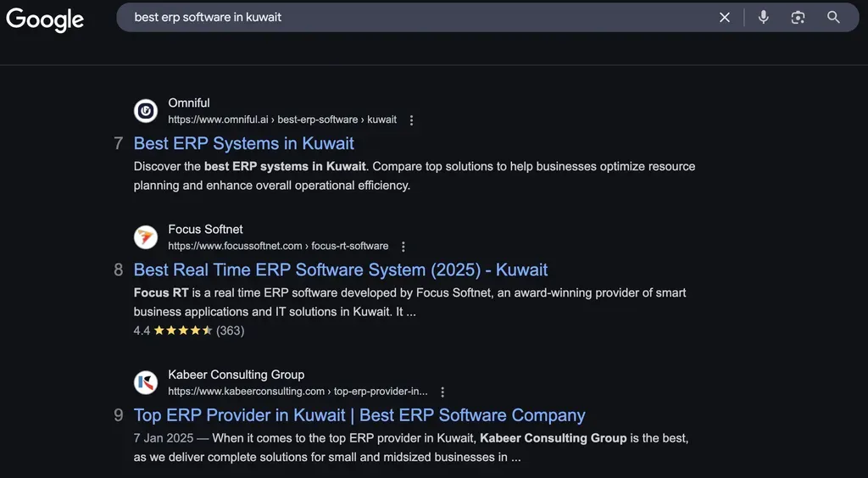
Task: Click the Focus Softnet site name
Action: click(205, 229)
